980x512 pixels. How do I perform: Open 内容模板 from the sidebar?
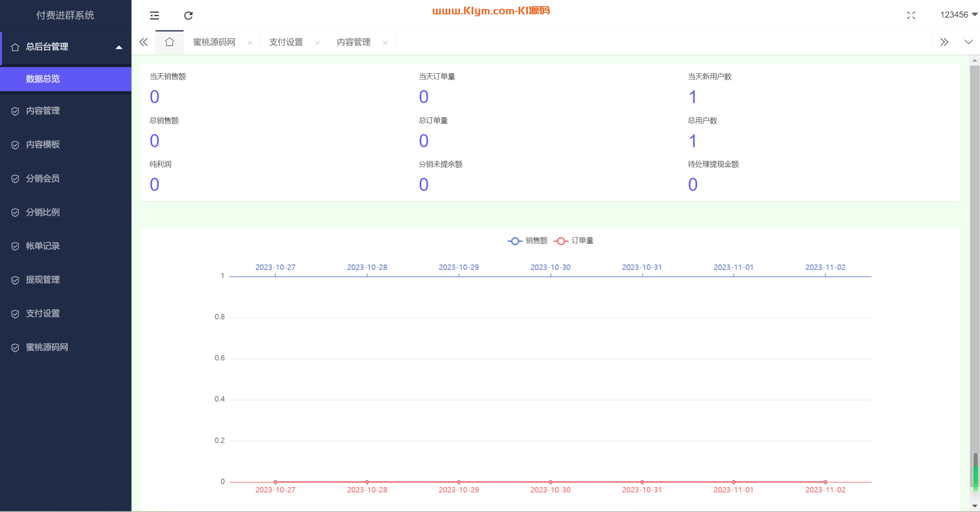click(x=66, y=145)
